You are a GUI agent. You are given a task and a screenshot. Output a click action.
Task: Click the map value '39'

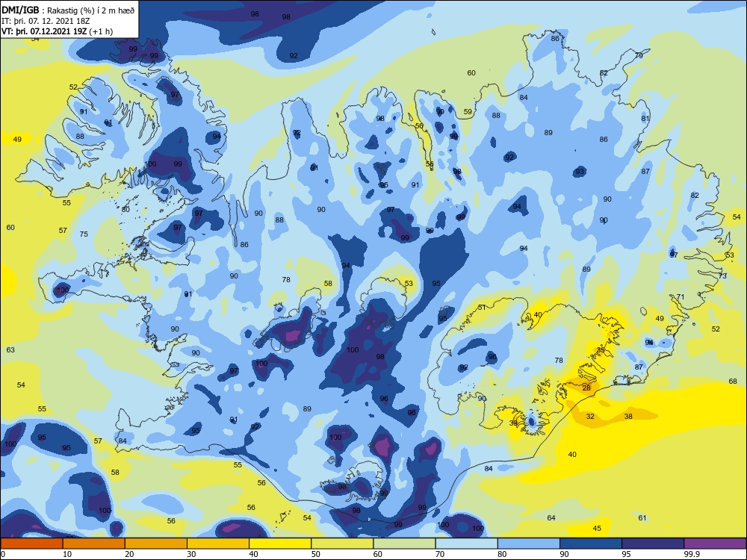[513, 423]
